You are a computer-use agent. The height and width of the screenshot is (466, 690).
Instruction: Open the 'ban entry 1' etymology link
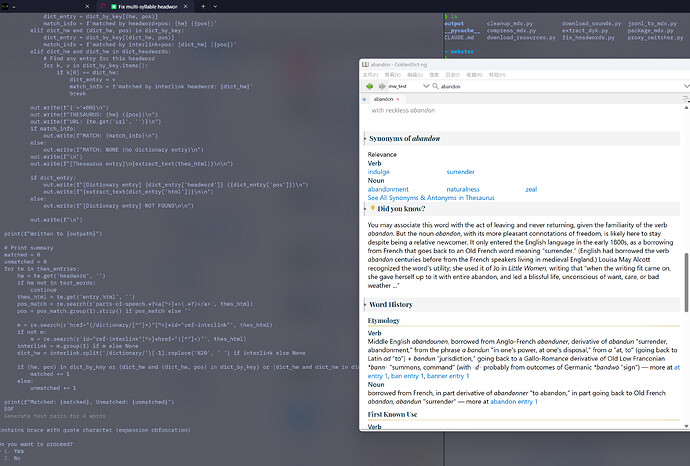[x=407, y=376]
